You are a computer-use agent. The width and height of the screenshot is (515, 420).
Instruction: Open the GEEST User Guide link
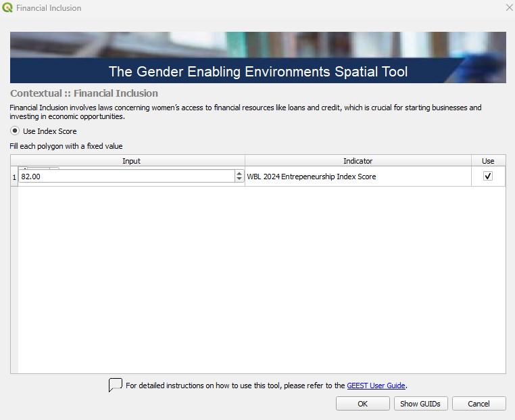pos(376,386)
